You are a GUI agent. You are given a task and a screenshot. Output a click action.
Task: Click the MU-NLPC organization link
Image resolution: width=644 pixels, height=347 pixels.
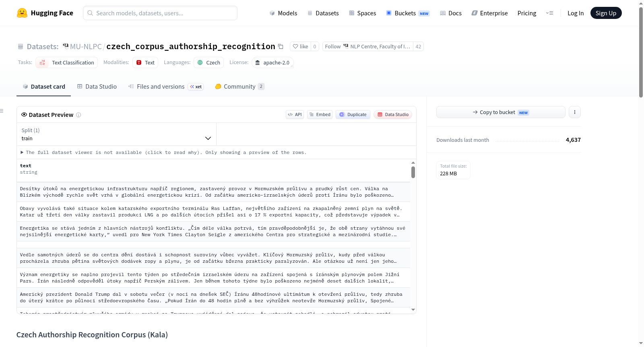86,46
